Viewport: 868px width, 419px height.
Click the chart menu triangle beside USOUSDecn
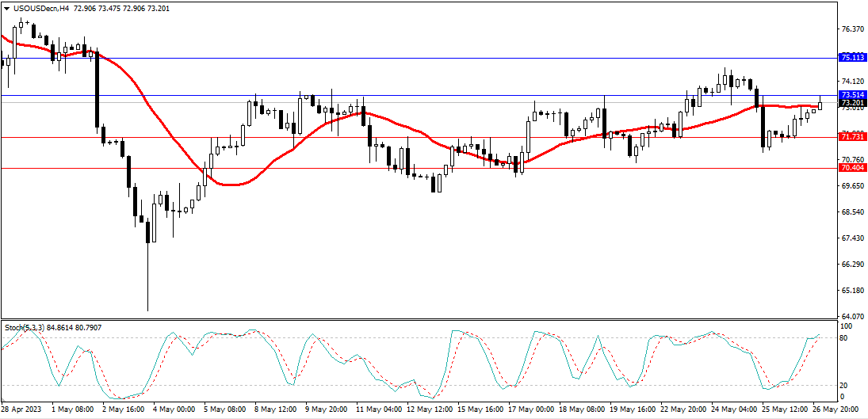(6, 10)
